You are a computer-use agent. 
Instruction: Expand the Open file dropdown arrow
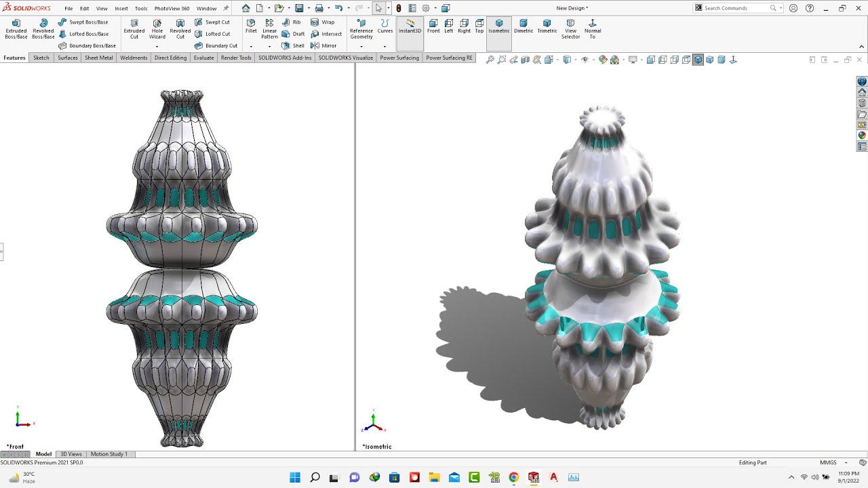(288, 8)
